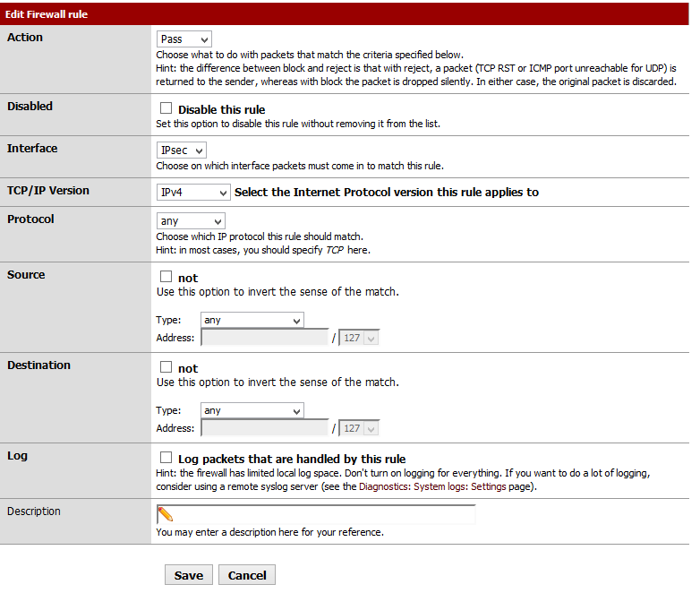The image size is (700, 593).
Task: Click the Source Address input field
Action: pos(265,338)
